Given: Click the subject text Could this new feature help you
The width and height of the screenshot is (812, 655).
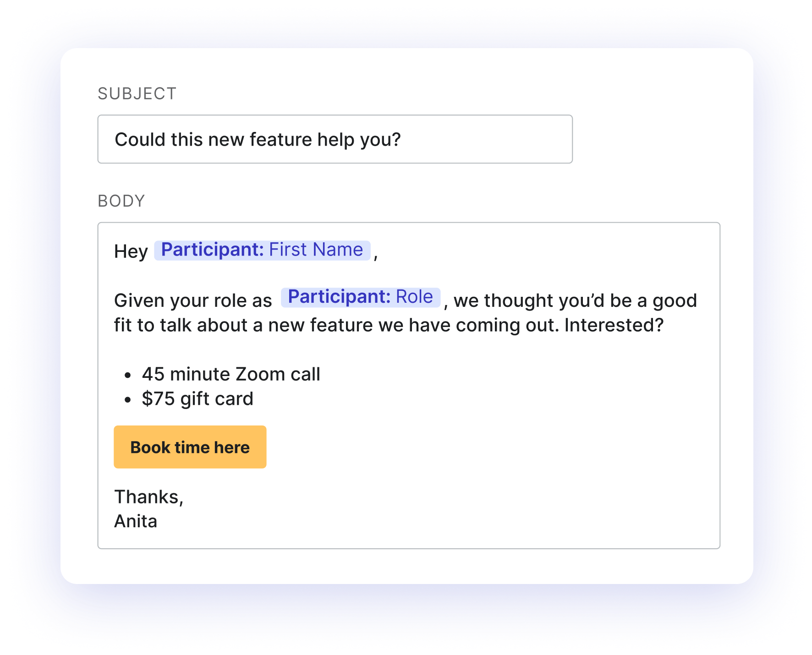Looking at the screenshot, I should (258, 139).
